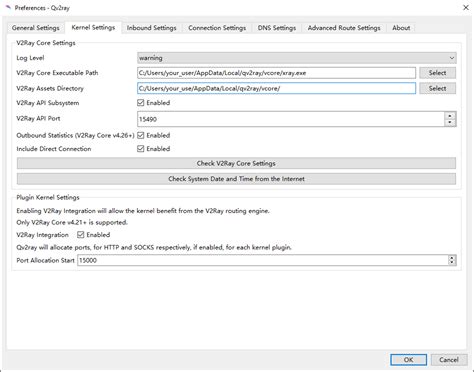Select the Kernel Settings tab

93,27
